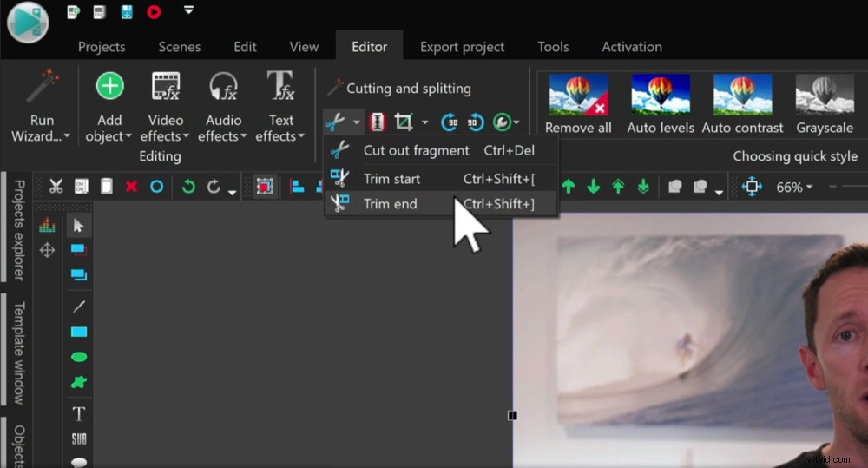Screen dimensions: 868x468
Task: Click the align left edges icon
Action: (x=297, y=187)
